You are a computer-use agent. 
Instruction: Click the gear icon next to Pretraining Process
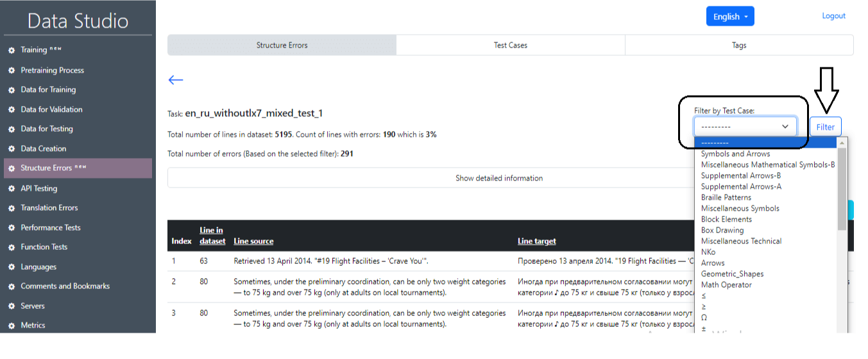click(12, 70)
